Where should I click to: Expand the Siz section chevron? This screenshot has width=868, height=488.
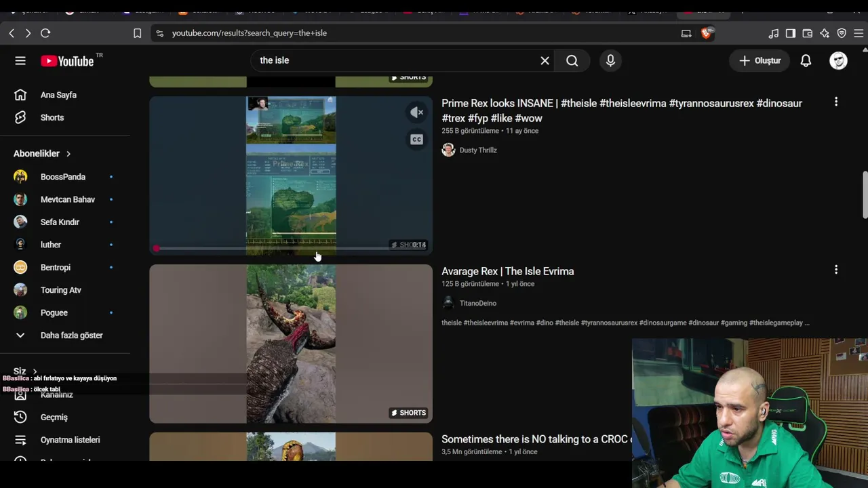pos(35,371)
